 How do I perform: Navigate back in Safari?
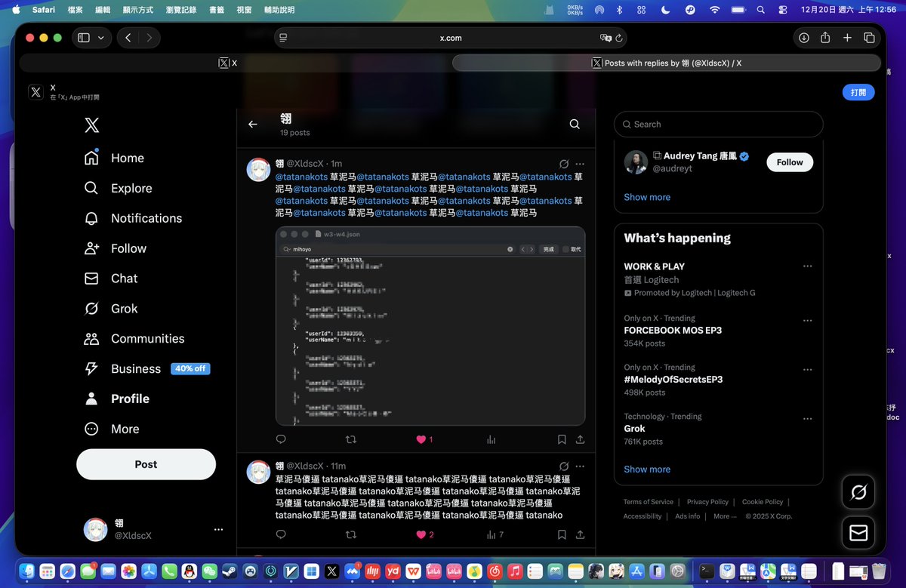click(x=128, y=38)
